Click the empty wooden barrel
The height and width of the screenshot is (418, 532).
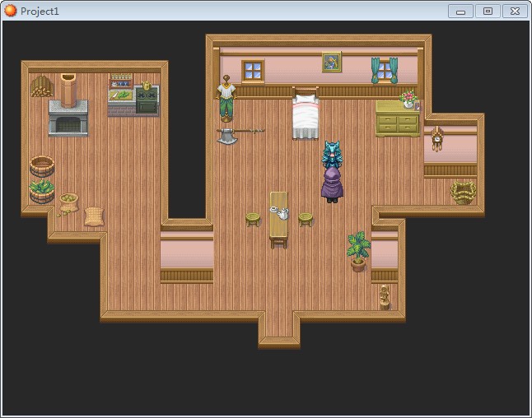pyautogui.click(x=42, y=166)
